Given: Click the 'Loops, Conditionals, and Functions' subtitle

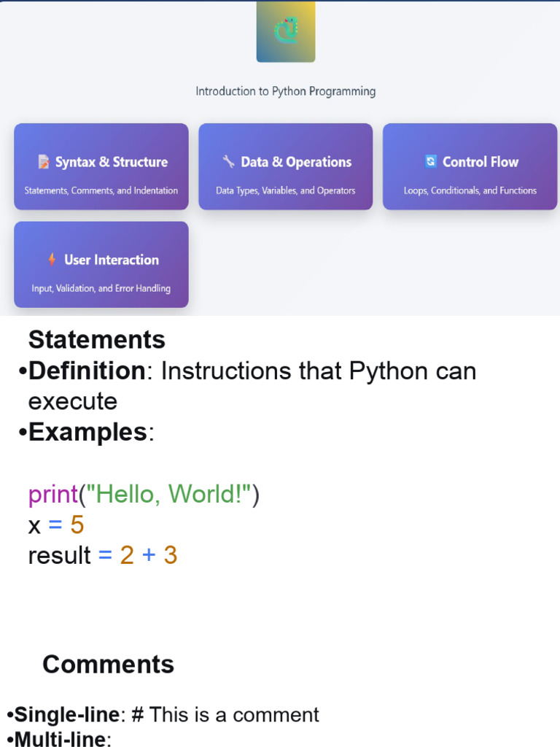Looking at the screenshot, I should pyautogui.click(x=470, y=190).
